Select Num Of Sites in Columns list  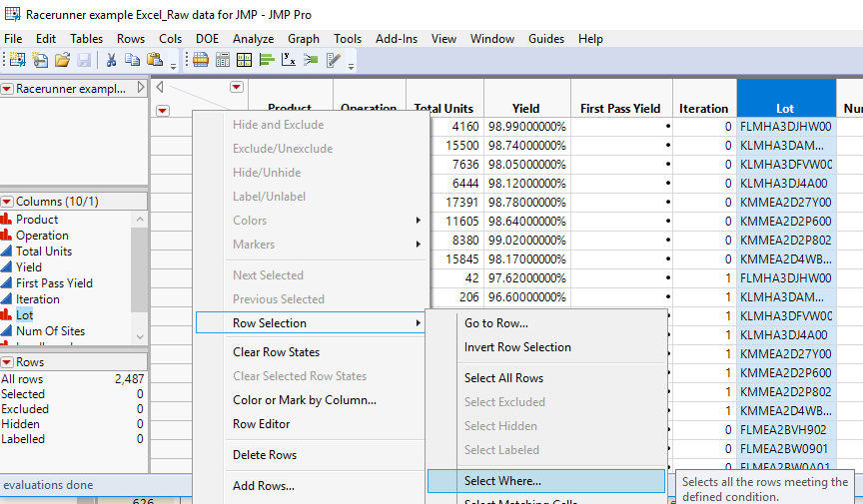tap(50, 330)
